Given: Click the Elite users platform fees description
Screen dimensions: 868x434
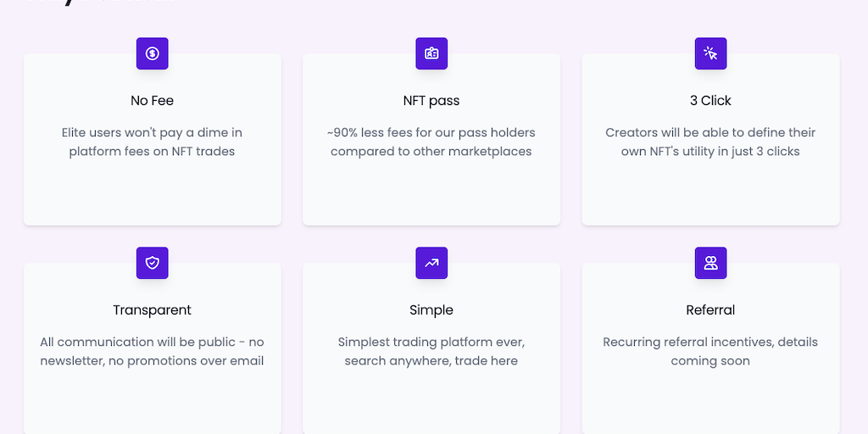Looking at the screenshot, I should click(x=153, y=142).
